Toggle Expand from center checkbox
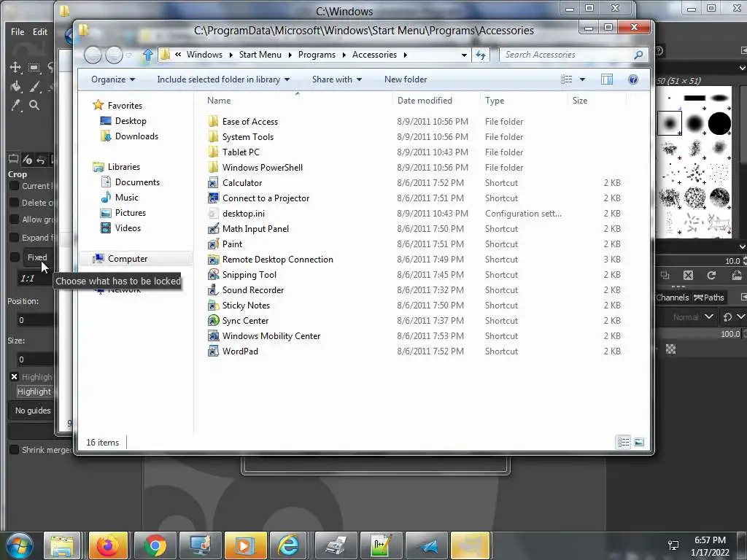This screenshot has height=560, width=747. pyautogui.click(x=15, y=237)
